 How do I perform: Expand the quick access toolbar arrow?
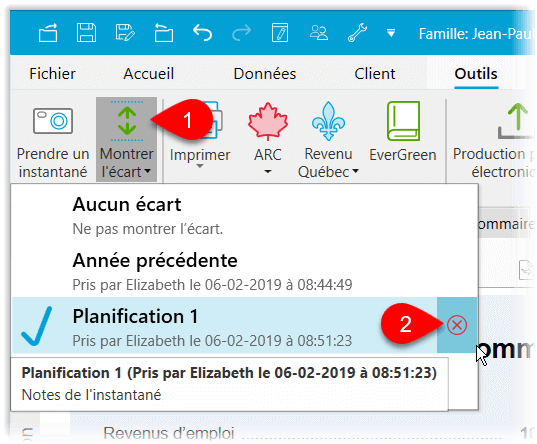(391, 33)
